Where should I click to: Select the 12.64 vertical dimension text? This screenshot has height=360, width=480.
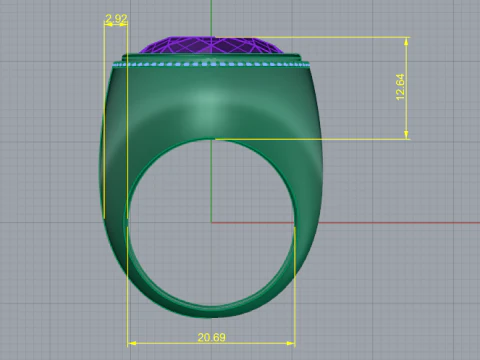[x=400, y=87]
